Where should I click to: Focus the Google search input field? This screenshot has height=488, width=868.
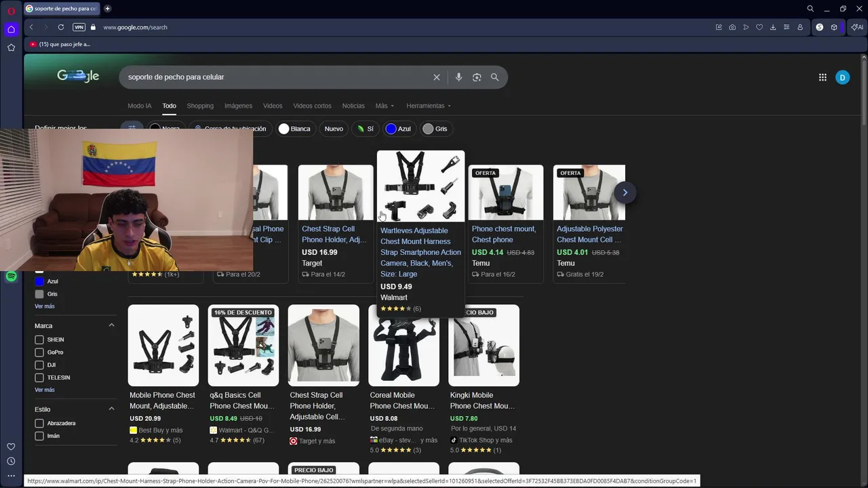(277, 77)
